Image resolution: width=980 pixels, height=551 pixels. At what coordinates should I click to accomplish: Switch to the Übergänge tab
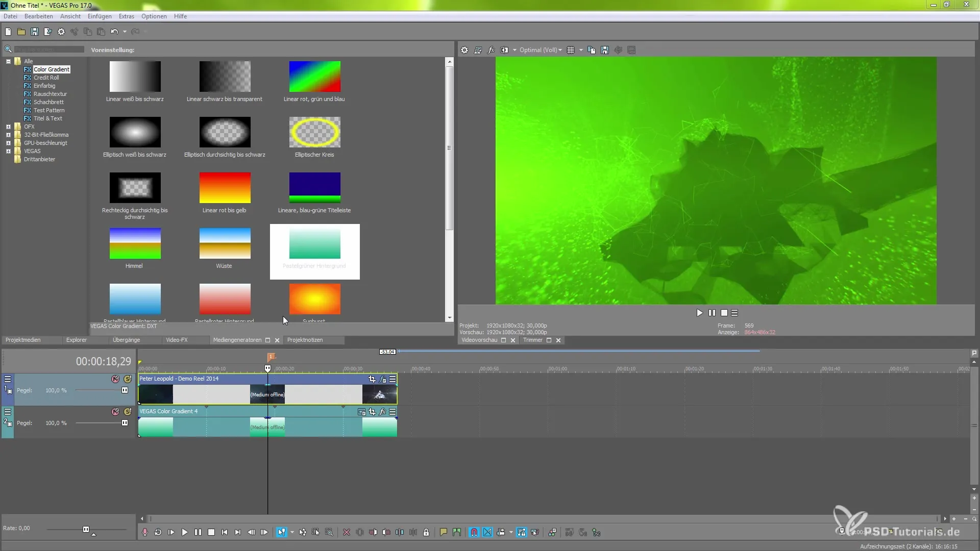[x=126, y=340]
